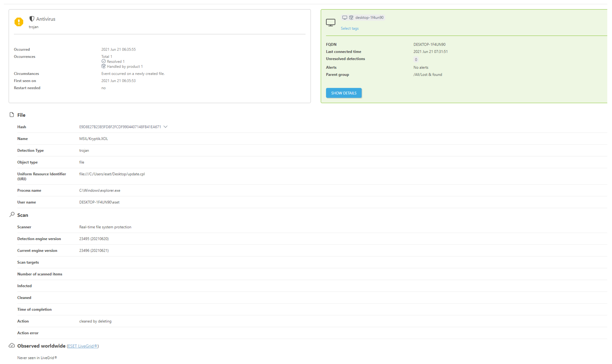This screenshot has width=612, height=364.
Task: Click small monitor icon beside desktop-1f4un90
Action: coord(344,17)
